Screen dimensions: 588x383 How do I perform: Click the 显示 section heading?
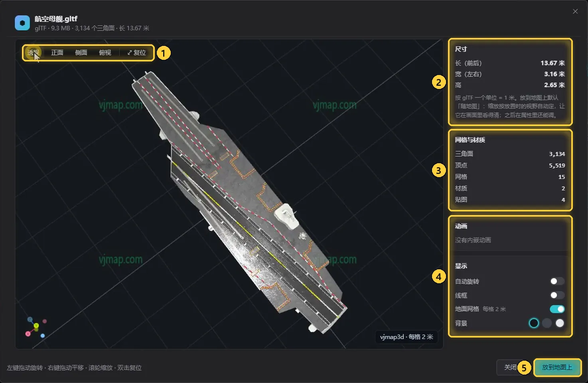click(461, 266)
